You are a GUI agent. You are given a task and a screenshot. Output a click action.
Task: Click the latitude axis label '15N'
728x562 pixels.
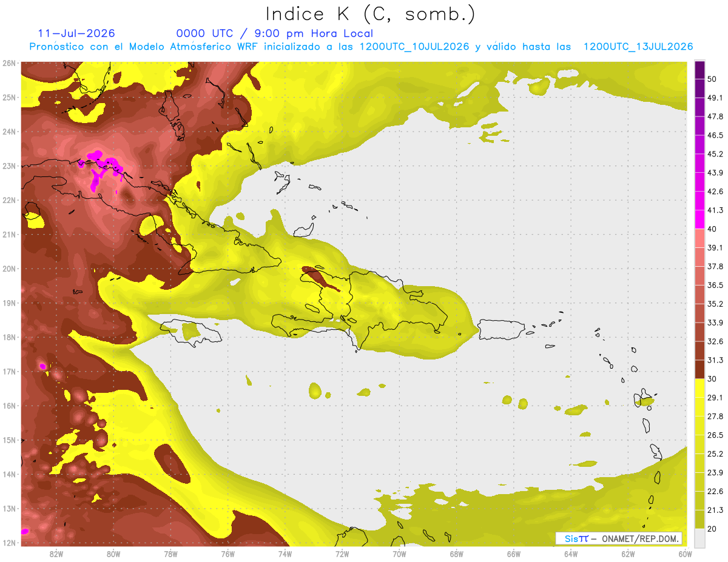tap(9, 440)
